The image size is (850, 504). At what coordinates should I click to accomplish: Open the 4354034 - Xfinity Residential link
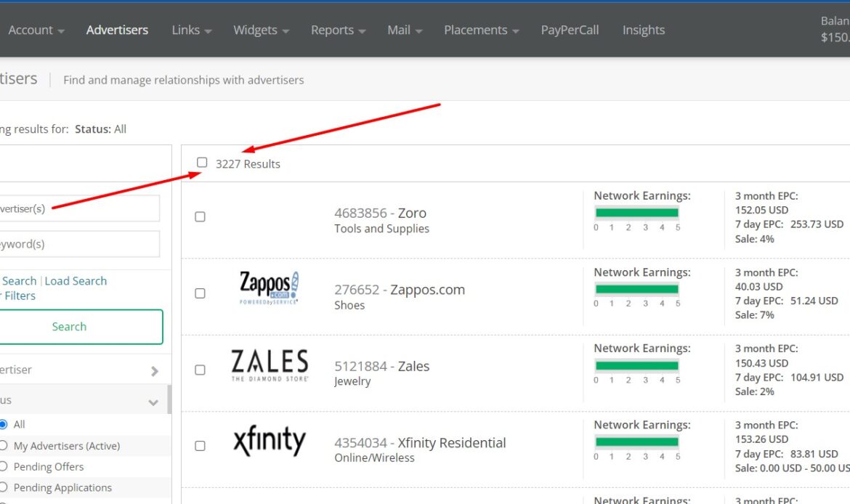[420, 443]
